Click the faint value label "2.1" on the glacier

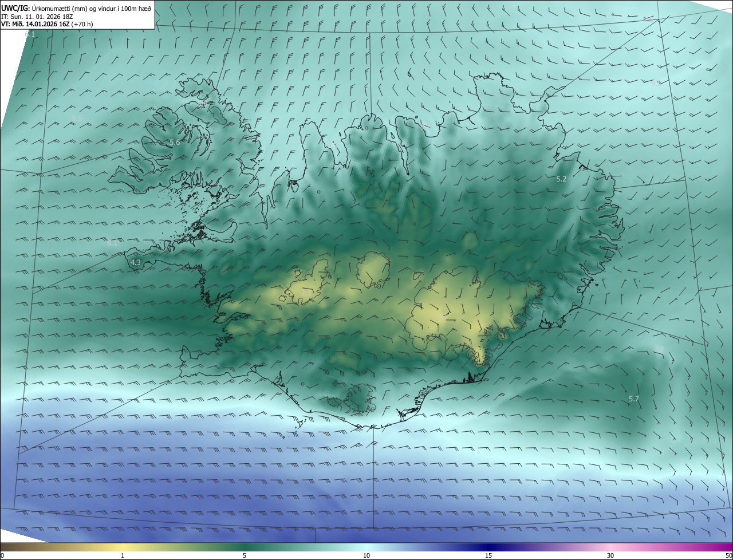(306, 293)
